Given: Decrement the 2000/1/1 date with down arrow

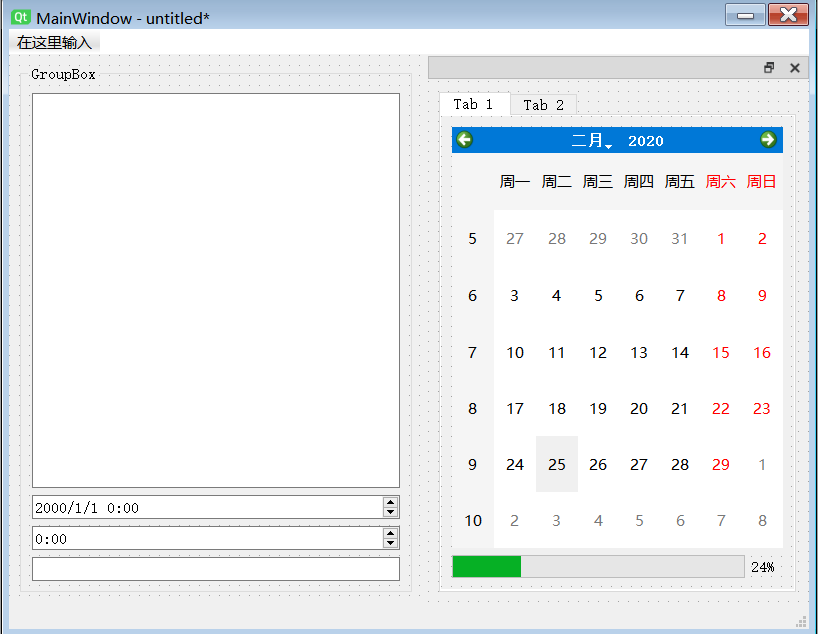Looking at the screenshot, I should coord(390,512).
